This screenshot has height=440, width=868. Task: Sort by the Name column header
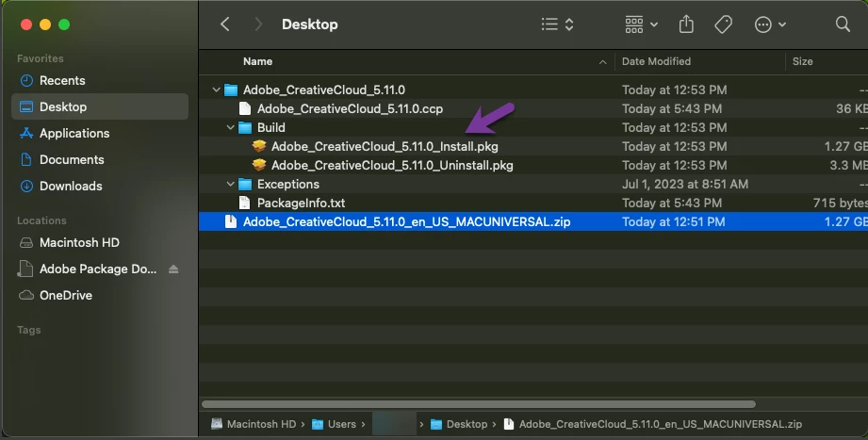[x=258, y=61]
